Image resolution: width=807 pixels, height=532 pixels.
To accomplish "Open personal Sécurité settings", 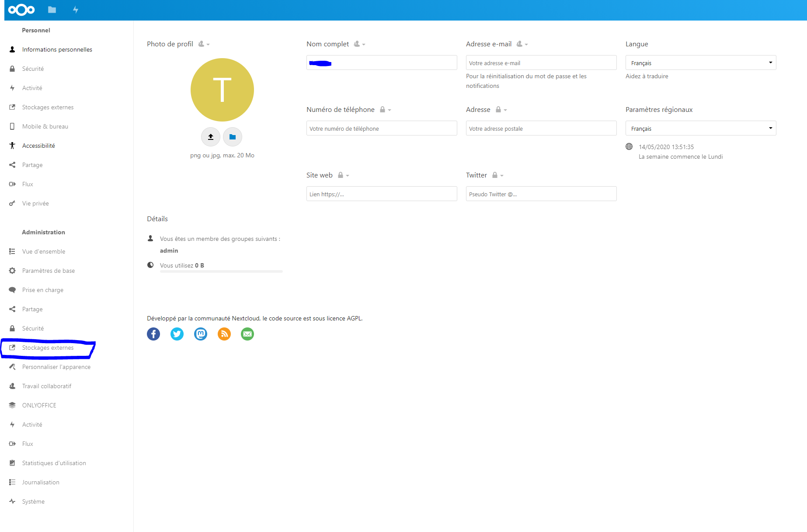I will (x=33, y=69).
